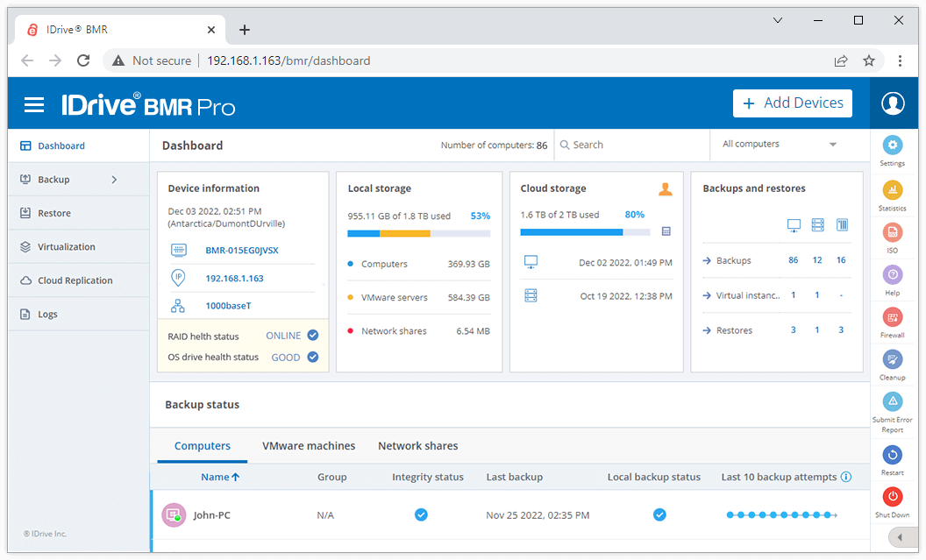Click the search magnifier icon
The image size is (926, 560).
pos(565,145)
